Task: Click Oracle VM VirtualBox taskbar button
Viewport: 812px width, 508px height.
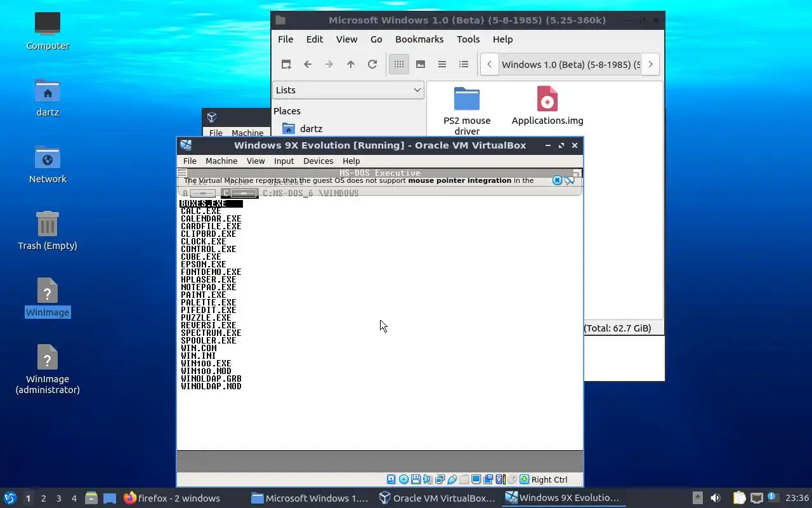Action: tap(436, 498)
